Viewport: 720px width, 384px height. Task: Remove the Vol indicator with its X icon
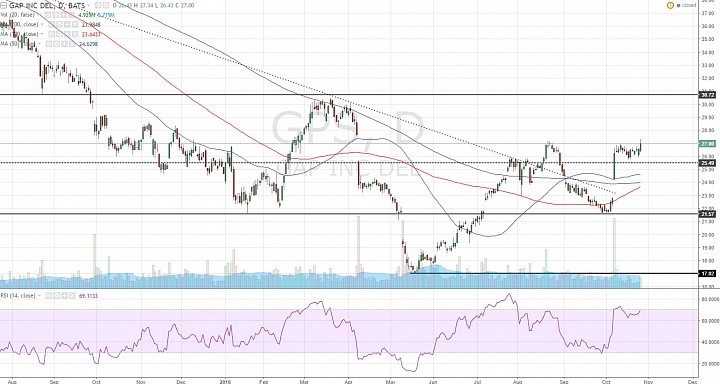tap(72, 15)
